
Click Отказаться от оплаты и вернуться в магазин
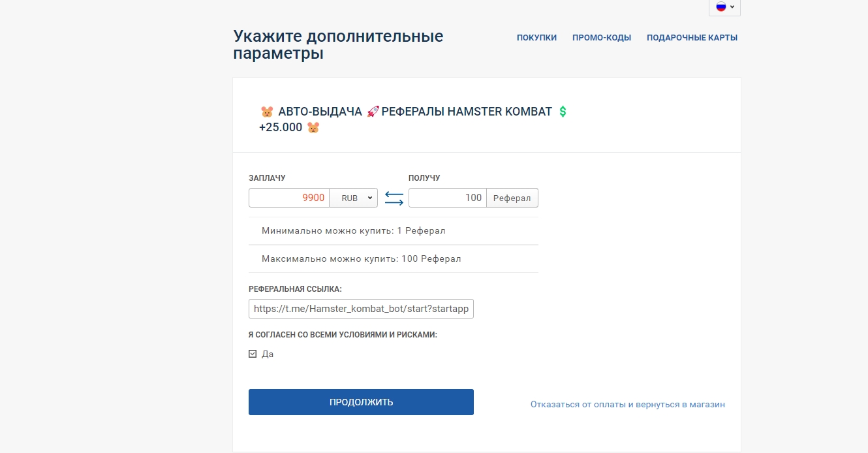tap(627, 405)
